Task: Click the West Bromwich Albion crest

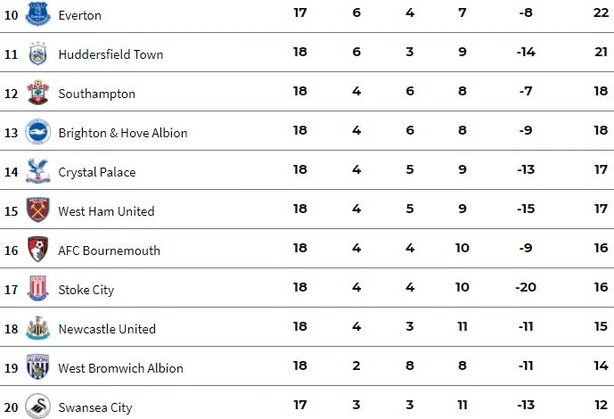Action: (38, 367)
